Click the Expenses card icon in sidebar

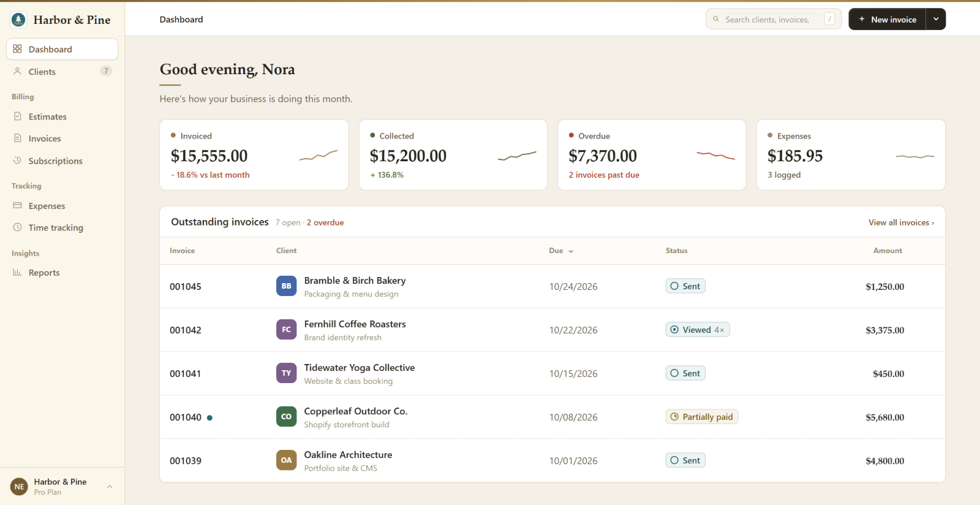pos(17,205)
